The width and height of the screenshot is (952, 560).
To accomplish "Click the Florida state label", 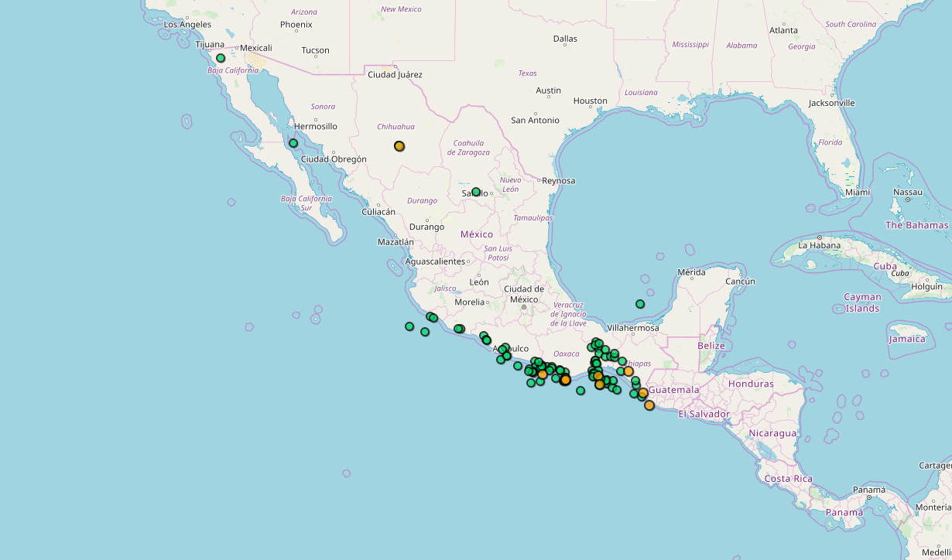I will click(x=830, y=142).
